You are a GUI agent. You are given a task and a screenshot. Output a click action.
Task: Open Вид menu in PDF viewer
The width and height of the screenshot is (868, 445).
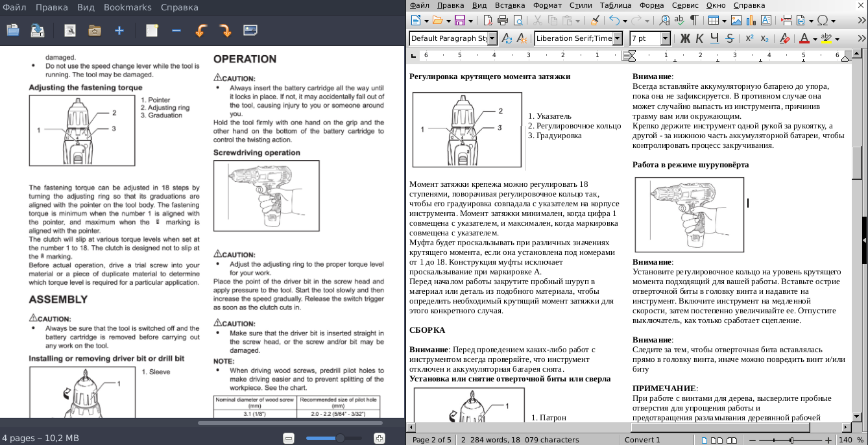click(85, 8)
